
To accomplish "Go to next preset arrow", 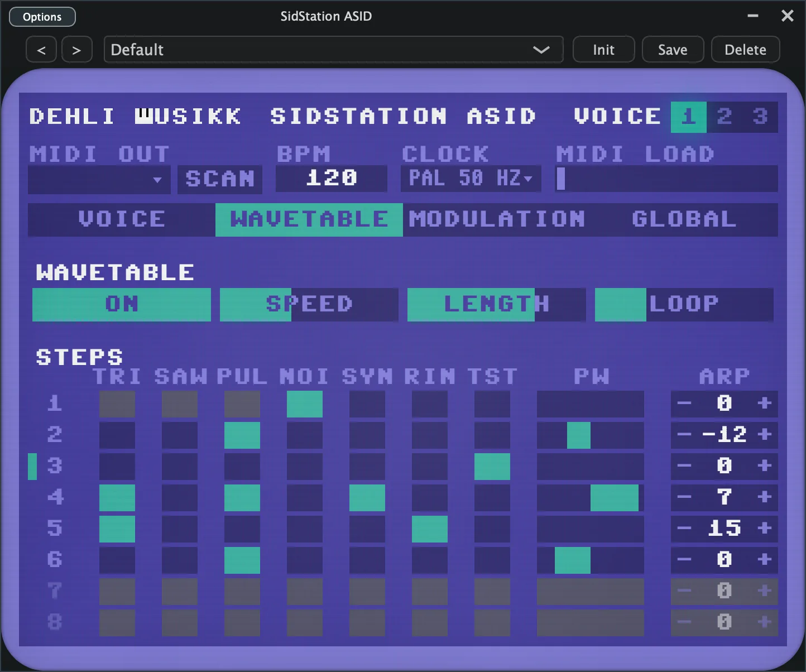I will 77,50.
